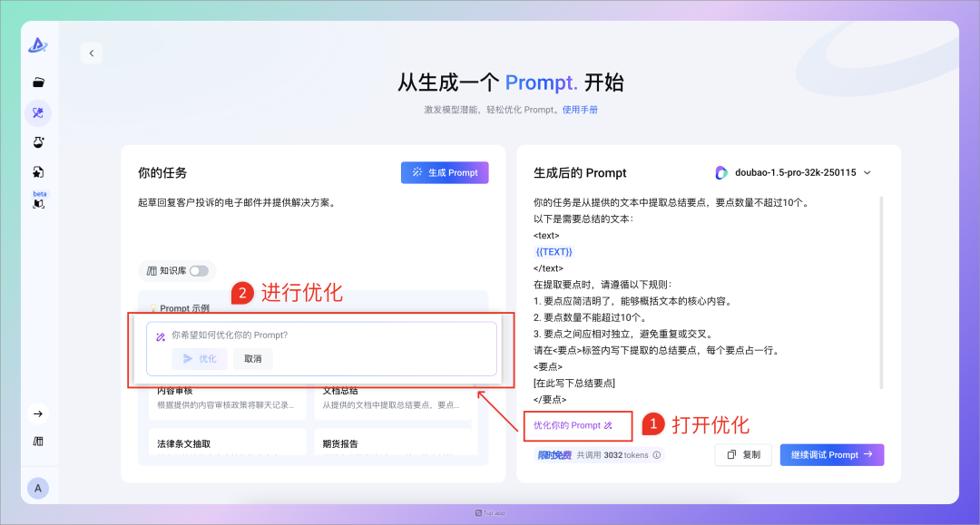Click 取消 to cancel optimization
This screenshot has height=525, width=980.
click(x=253, y=359)
